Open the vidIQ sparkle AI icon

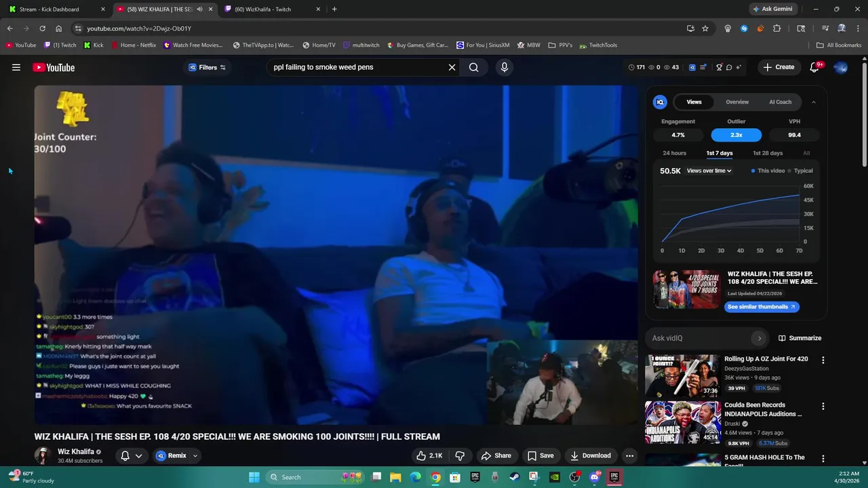click(738, 67)
